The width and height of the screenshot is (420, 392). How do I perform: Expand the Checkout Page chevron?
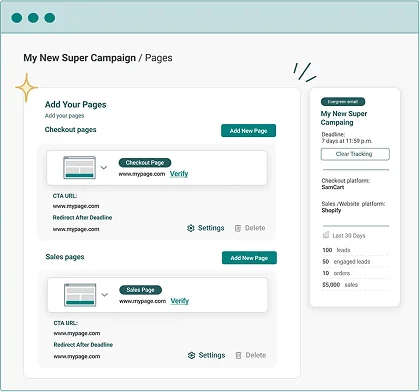pos(104,167)
